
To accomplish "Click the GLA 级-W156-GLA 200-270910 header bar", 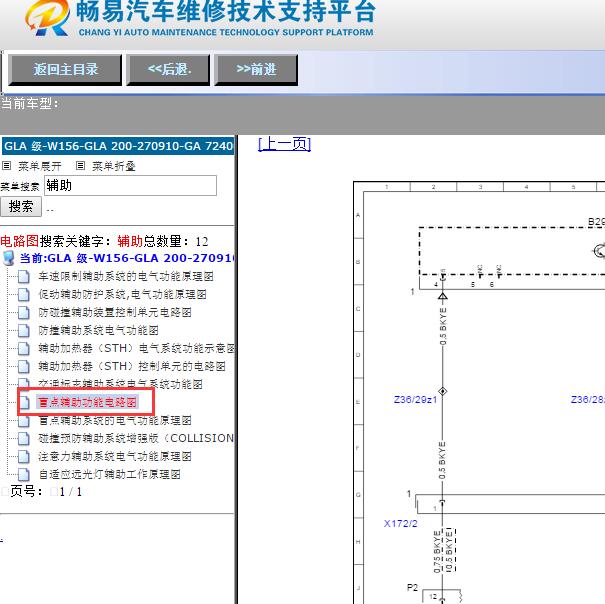I will pos(118,146).
